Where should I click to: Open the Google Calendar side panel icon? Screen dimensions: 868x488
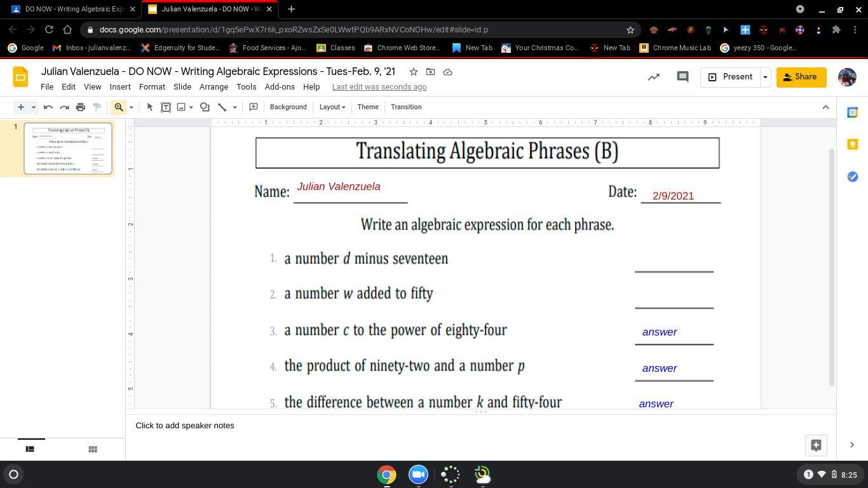coord(852,112)
